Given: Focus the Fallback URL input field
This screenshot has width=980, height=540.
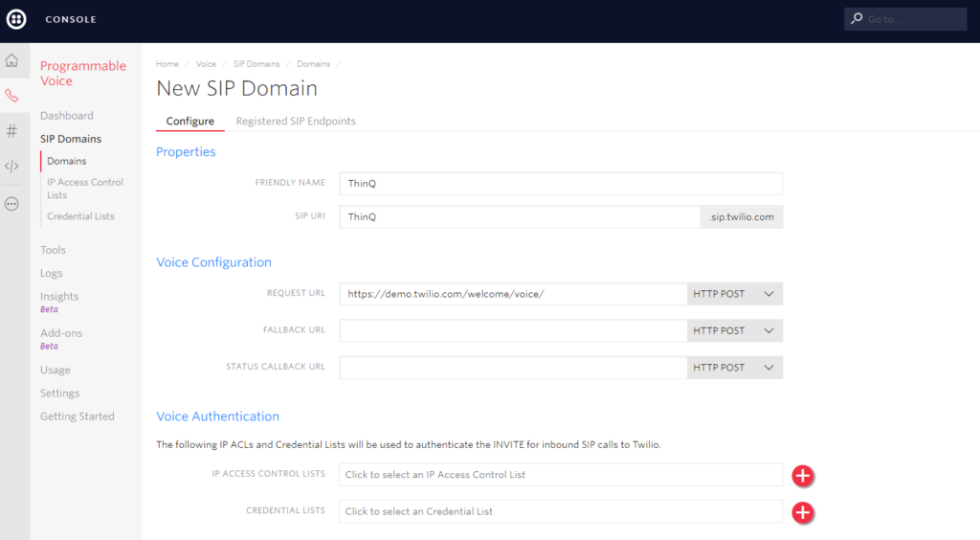Looking at the screenshot, I should [513, 330].
